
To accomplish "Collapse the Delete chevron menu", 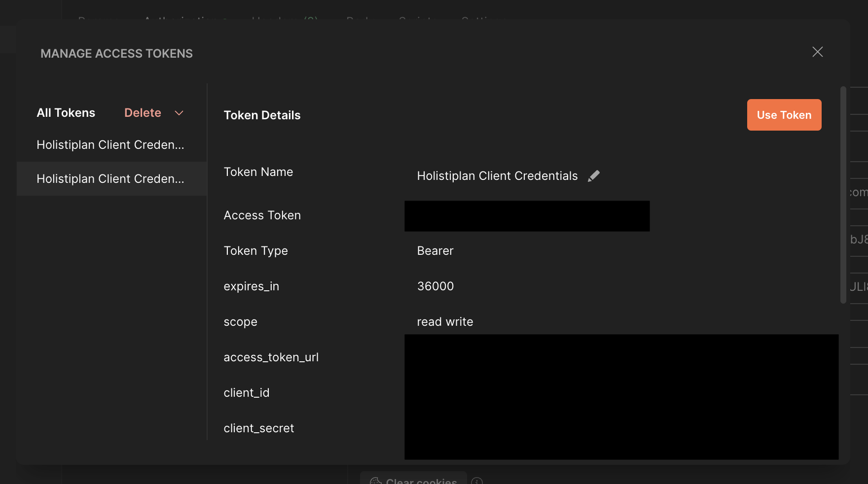I will click(x=179, y=113).
